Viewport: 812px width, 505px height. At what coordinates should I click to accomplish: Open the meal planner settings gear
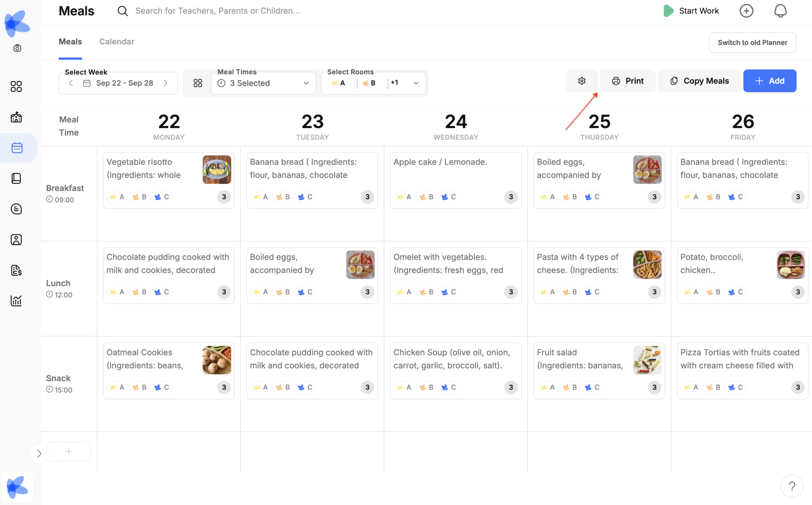581,81
